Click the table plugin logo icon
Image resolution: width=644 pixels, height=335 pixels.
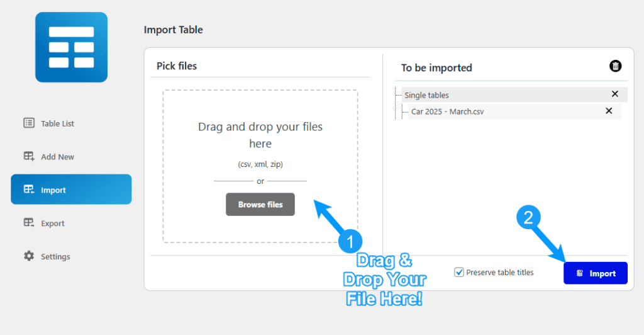point(71,47)
